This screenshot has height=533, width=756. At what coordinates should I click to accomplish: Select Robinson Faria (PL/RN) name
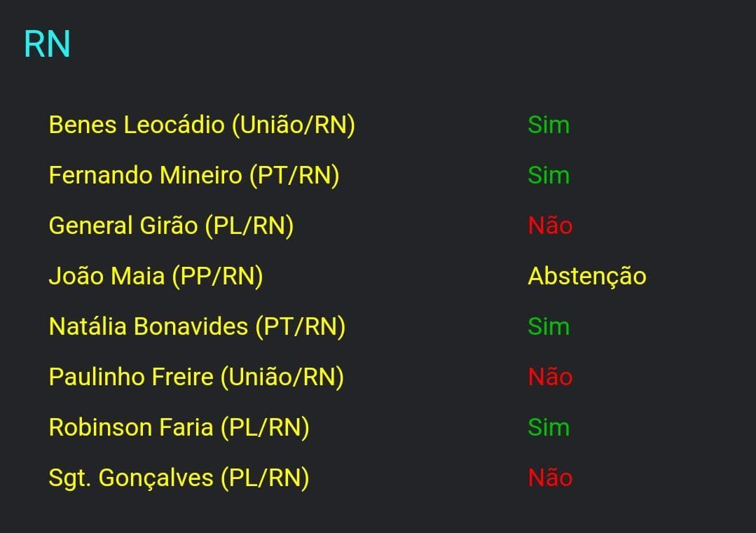(x=179, y=428)
